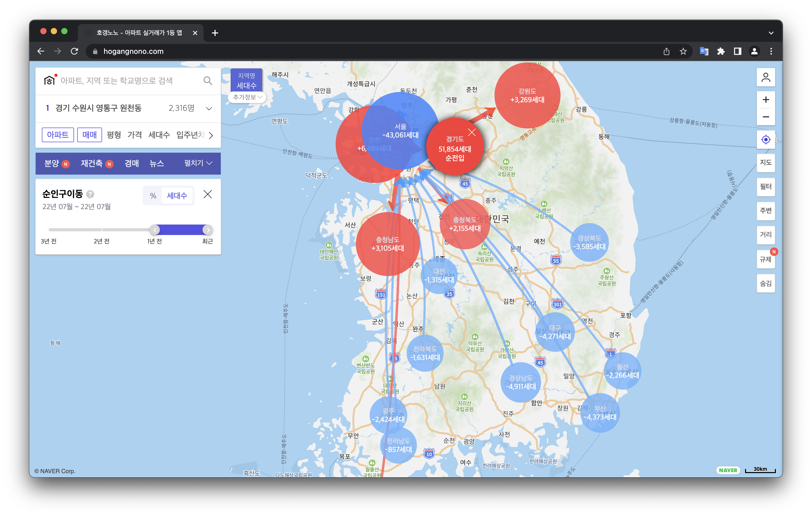Click the right handle of period slider

[x=208, y=230]
